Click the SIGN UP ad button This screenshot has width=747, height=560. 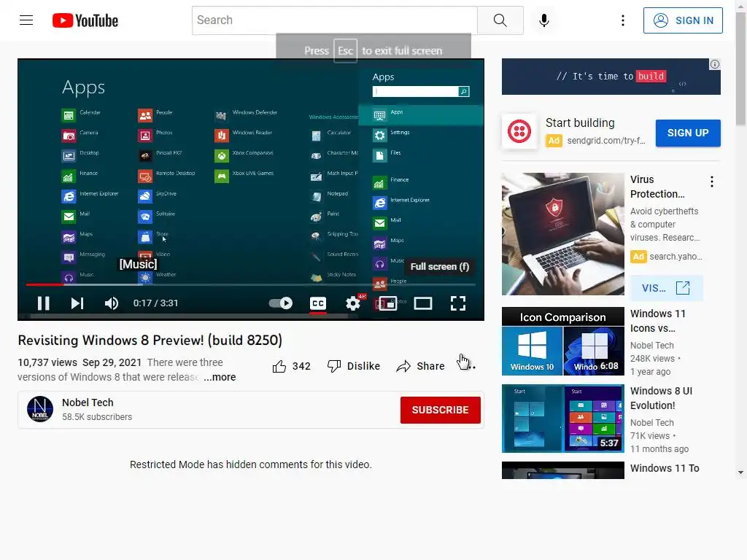click(x=688, y=133)
